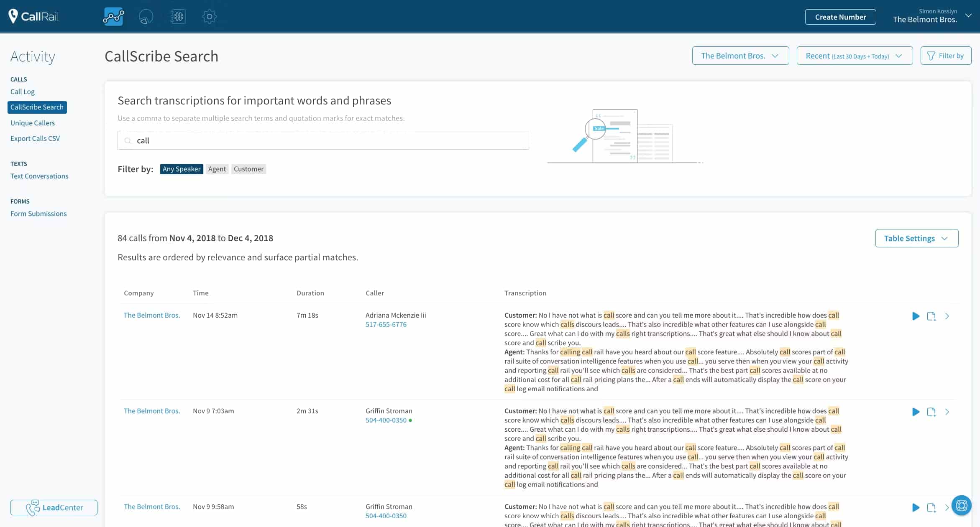Open The Belmont Bros. link for Nov 14 call
980x527 pixels.
click(x=152, y=315)
